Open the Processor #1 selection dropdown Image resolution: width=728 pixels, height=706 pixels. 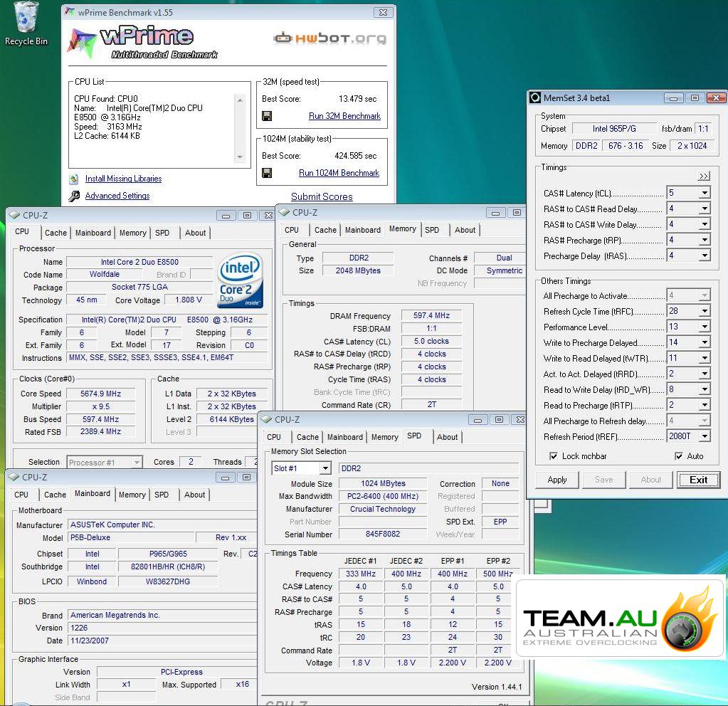(137, 462)
